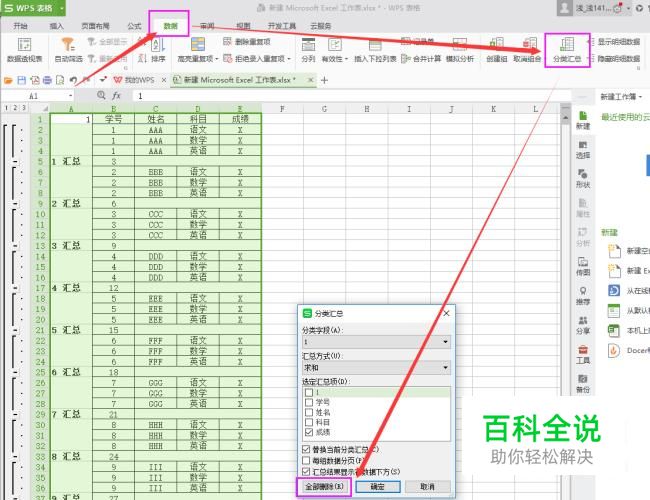This screenshot has height=500, width=650.
Task: Click the 新建 icon in right sidebar
Action: coord(583,120)
